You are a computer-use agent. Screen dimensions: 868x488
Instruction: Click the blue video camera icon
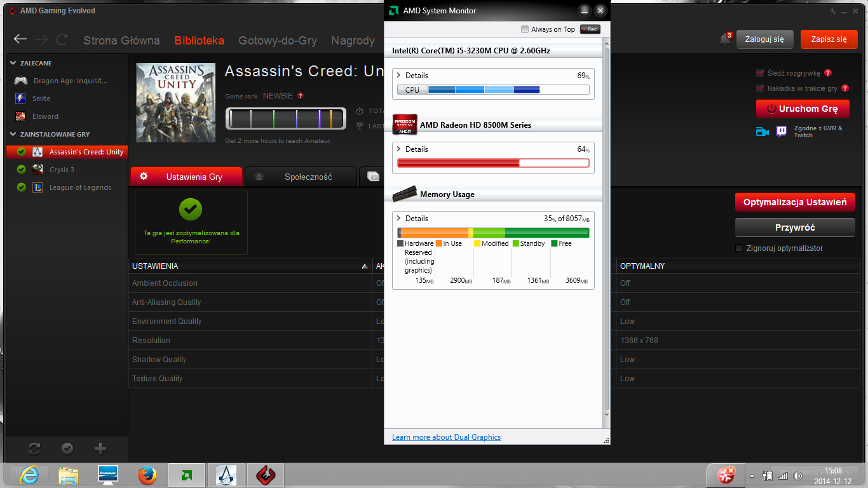763,132
